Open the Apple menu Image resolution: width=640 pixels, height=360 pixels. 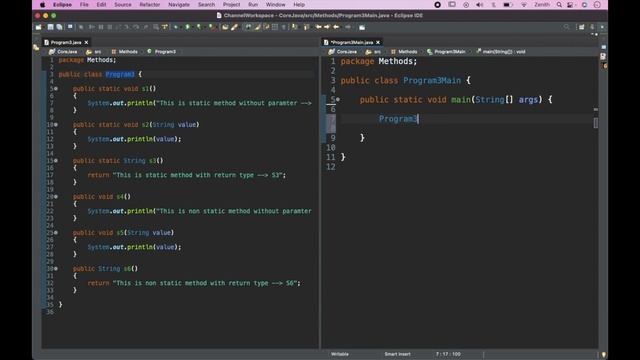(42, 5)
